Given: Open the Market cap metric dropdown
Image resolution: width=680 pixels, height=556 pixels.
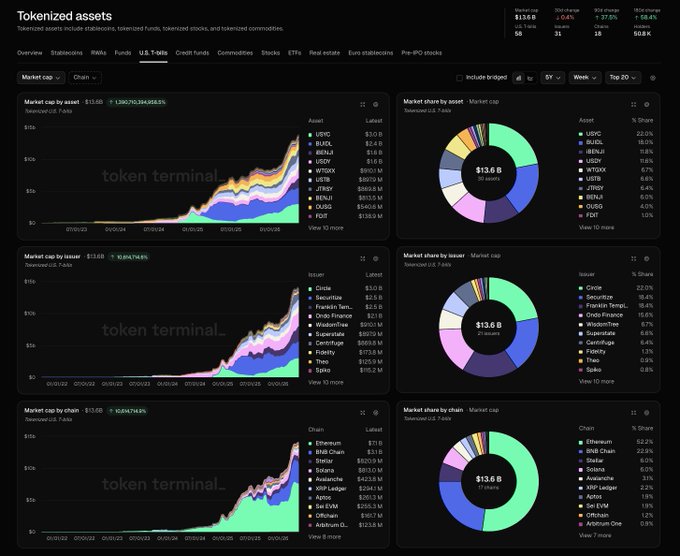Looking at the screenshot, I should tap(41, 77).
